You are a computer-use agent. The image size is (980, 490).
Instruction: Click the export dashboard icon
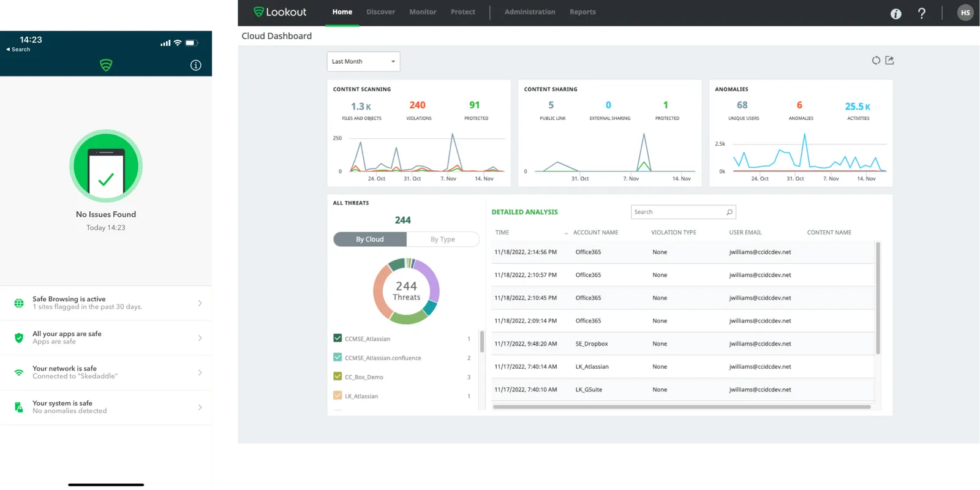click(890, 60)
